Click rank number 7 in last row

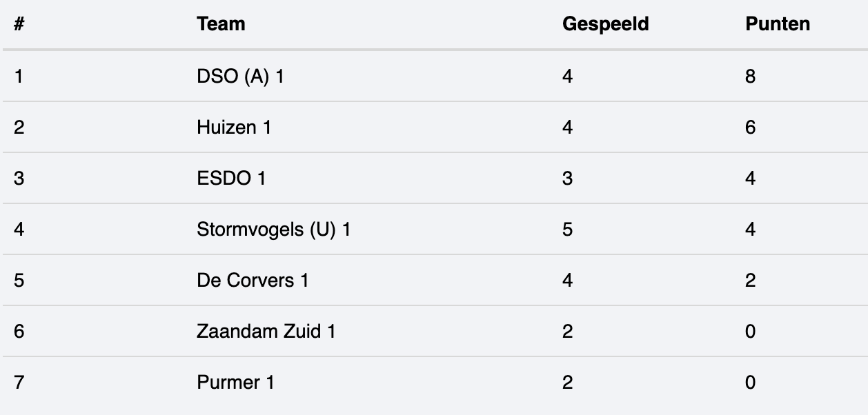[19, 383]
